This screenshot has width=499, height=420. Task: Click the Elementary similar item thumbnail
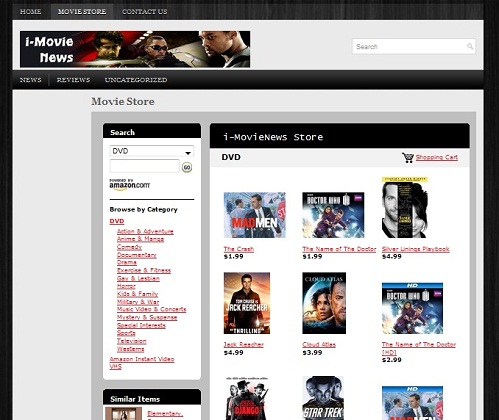123,414
